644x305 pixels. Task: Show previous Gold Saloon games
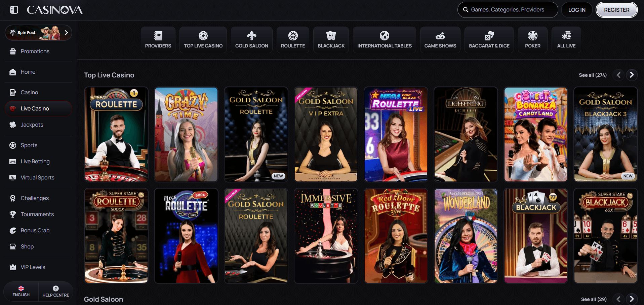618,299
